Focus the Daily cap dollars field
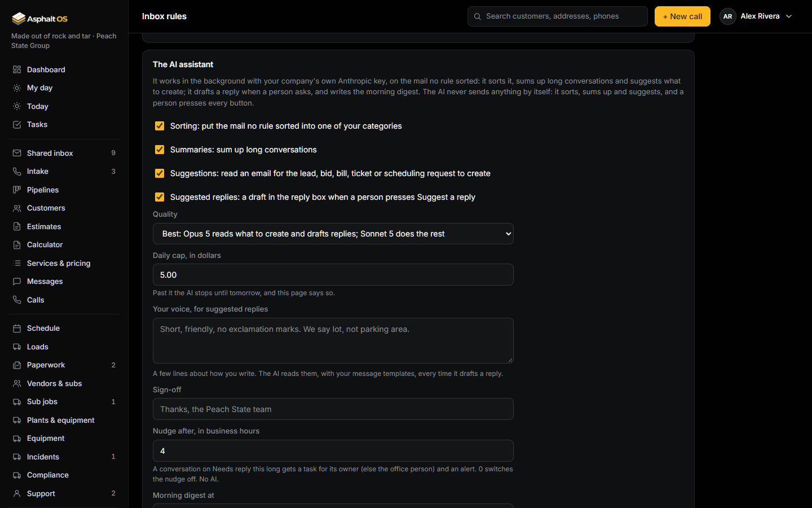This screenshot has height=508, width=812. click(x=333, y=275)
